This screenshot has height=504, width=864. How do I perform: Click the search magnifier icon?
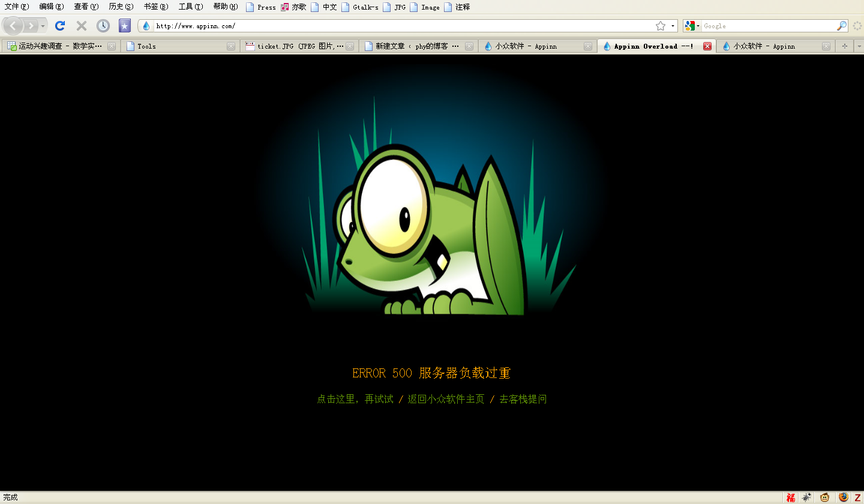pyautogui.click(x=842, y=26)
